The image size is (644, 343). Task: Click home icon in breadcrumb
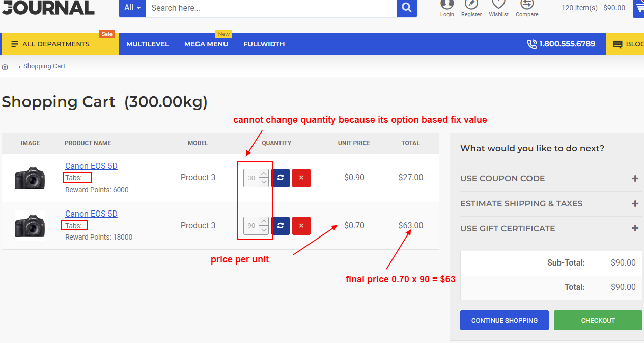pyautogui.click(x=5, y=67)
